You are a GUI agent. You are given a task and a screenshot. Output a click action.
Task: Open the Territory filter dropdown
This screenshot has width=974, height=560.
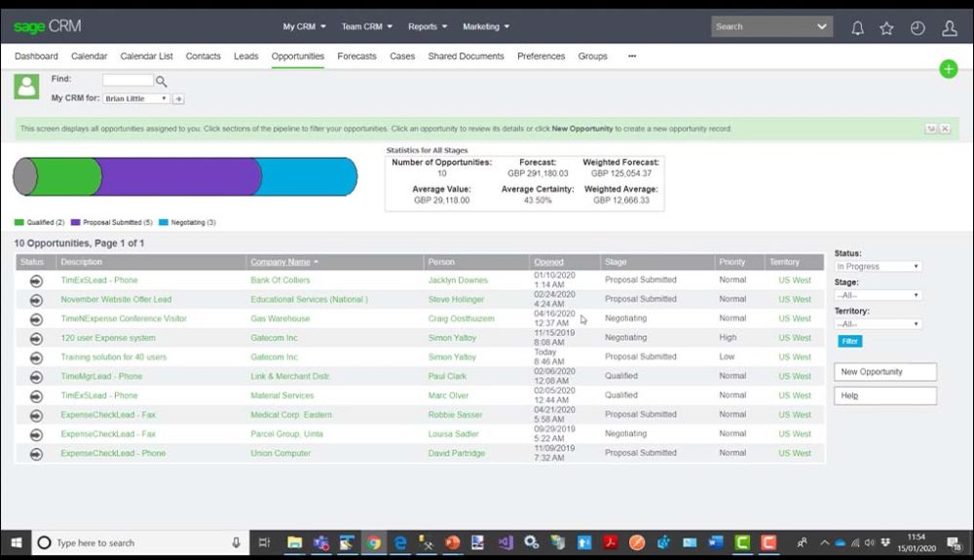[x=878, y=324]
